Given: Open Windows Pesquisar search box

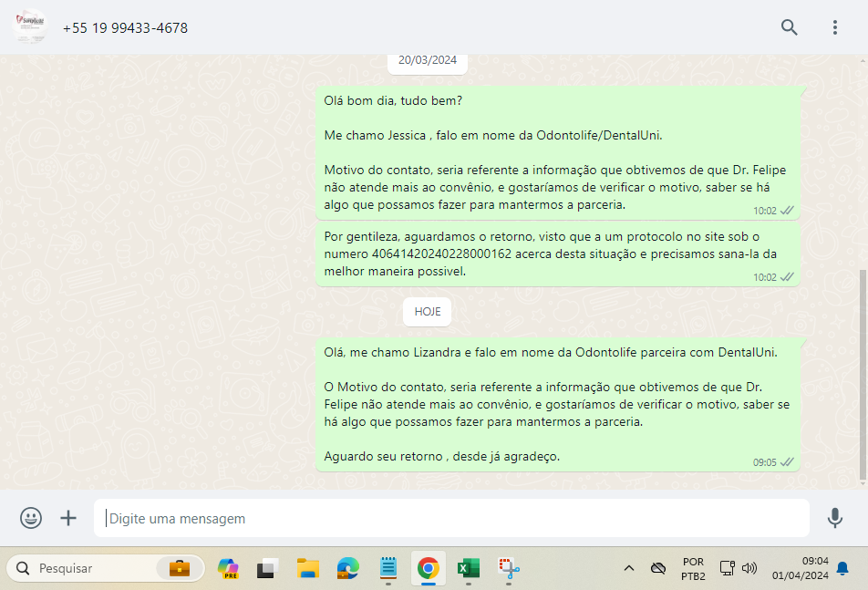Looking at the screenshot, I should [x=105, y=568].
